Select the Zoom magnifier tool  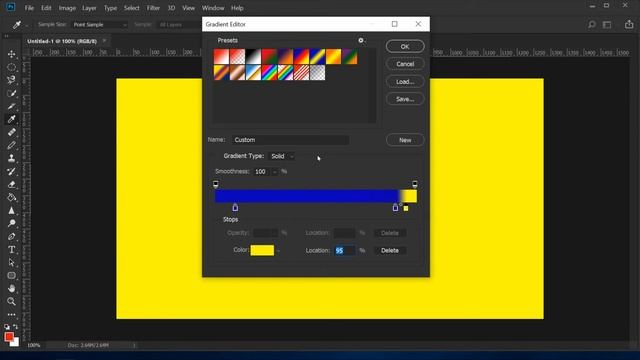(x=11, y=302)
